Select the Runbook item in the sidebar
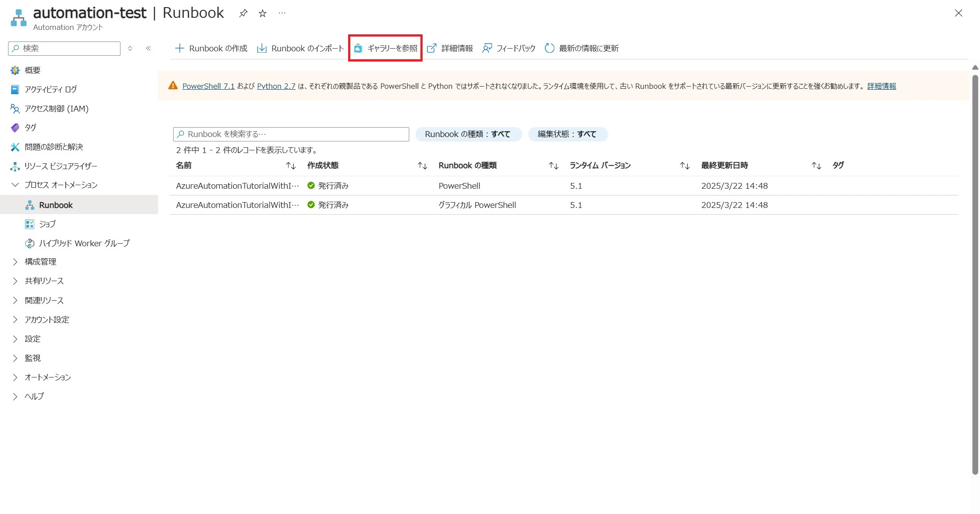The image size is (980, 514). click(79, 205)
